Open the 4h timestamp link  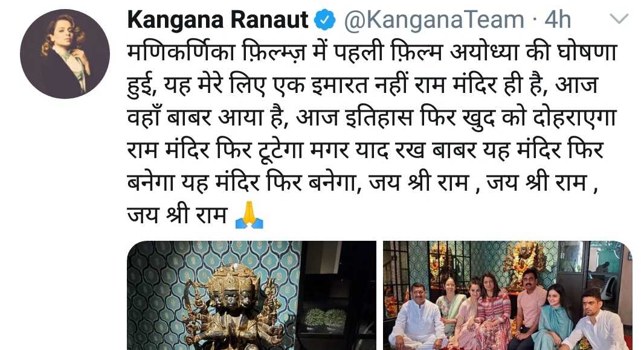558,20
